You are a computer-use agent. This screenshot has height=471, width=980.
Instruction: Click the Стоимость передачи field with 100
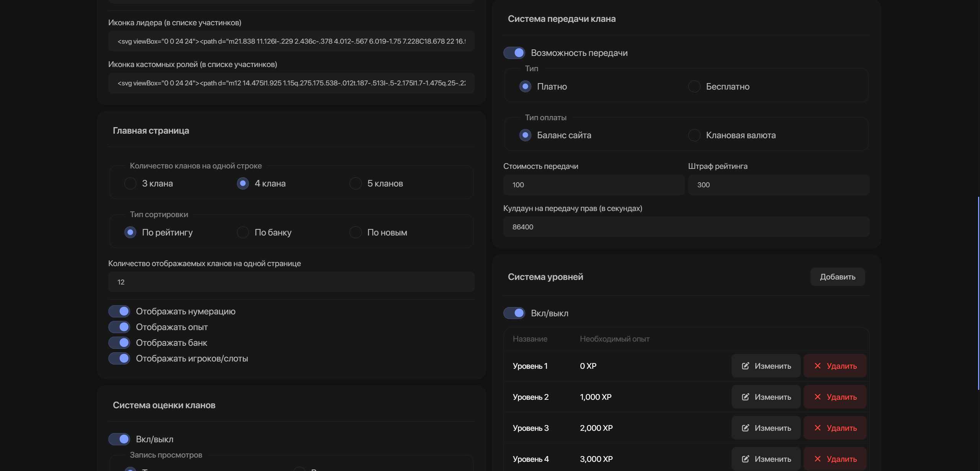[594, 185]
